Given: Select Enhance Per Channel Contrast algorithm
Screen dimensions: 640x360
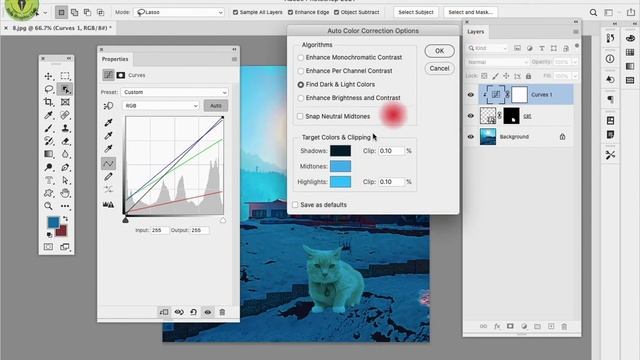Looking at the screenshot, I should (345, 71).
